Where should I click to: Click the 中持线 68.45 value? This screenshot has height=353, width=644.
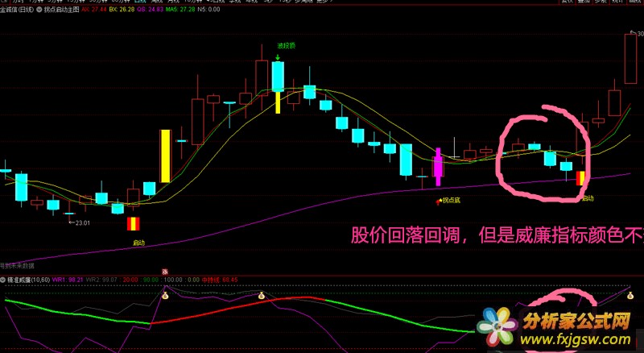pyautogui.click(x=219, y=280)
